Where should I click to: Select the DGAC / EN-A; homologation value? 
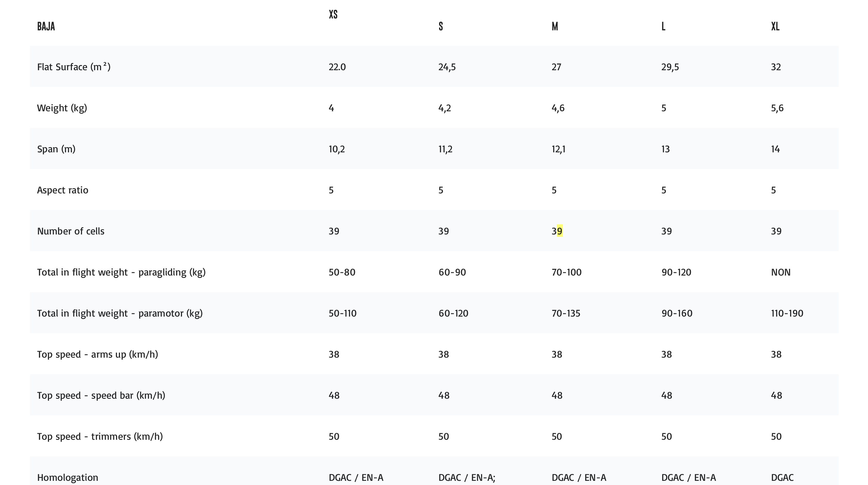[467, 478]
